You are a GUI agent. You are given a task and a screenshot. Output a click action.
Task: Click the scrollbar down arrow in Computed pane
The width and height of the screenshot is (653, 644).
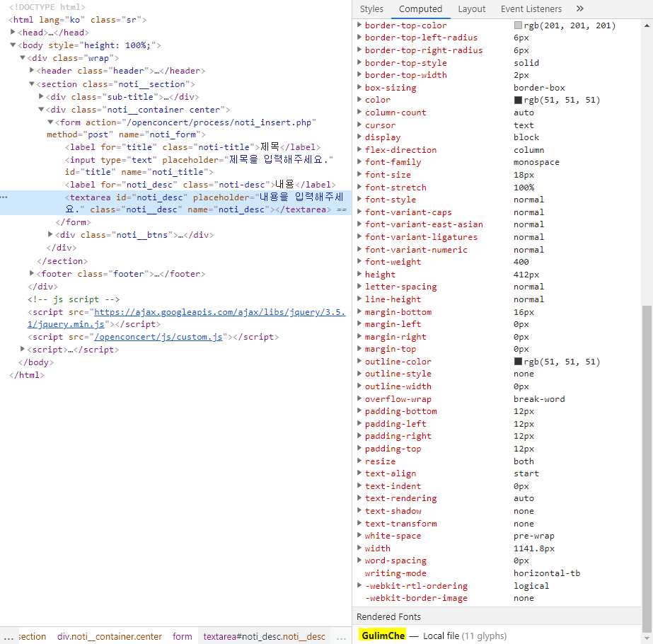[647, 638]
